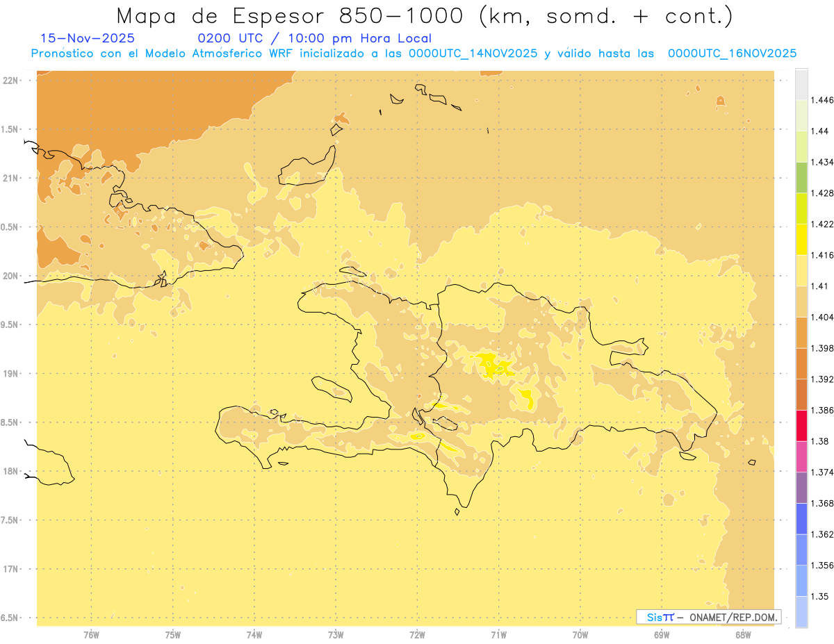This screenshot has height=644, width=834.
Task: Click the legend value '1.428'
Action: (822, 193)
